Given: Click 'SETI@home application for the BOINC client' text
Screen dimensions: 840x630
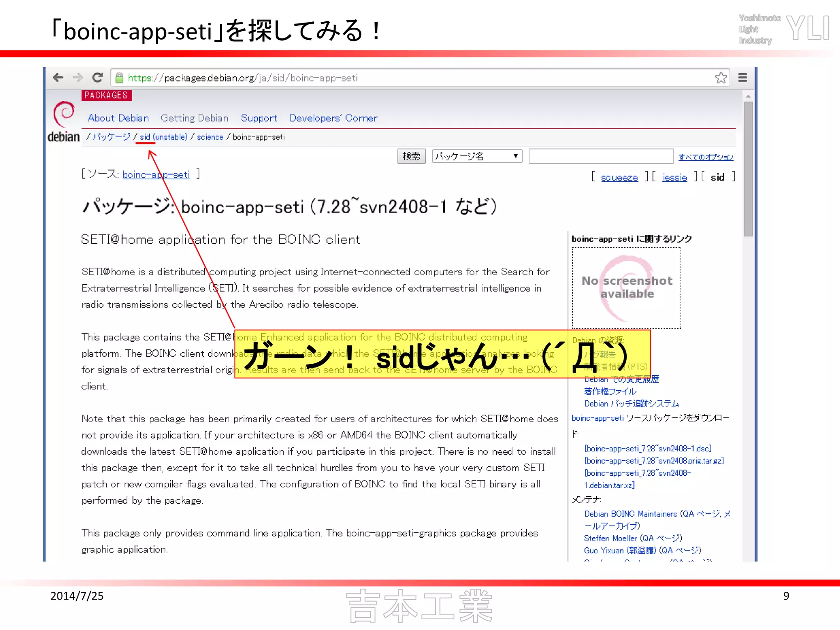Looking at the screenshot, I should (x=220, y=239).
